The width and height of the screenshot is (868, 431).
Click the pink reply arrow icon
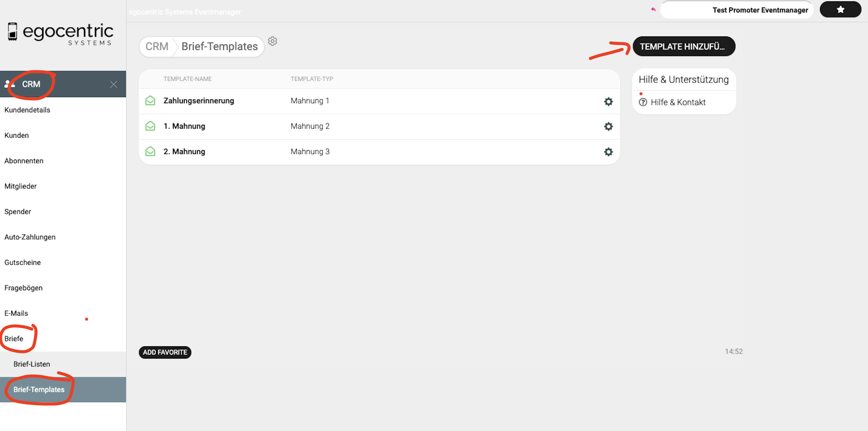653,9
